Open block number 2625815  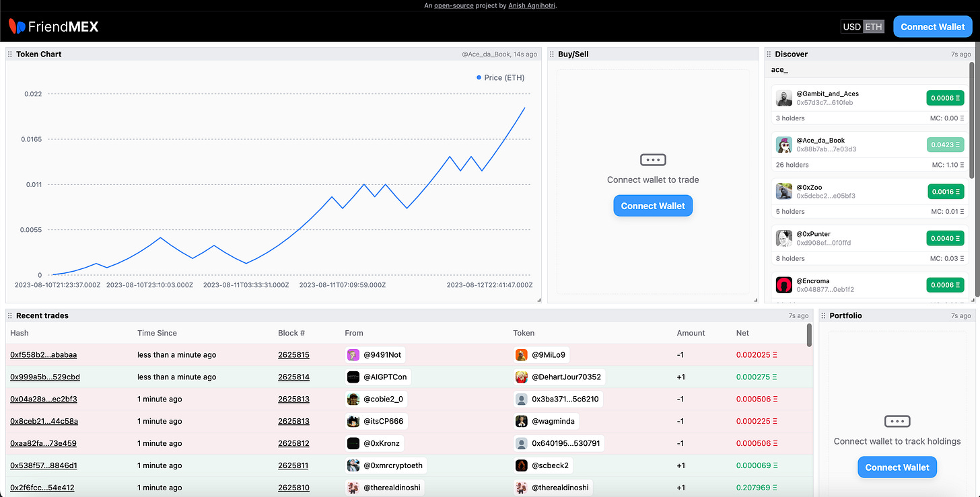coord(293,354)
